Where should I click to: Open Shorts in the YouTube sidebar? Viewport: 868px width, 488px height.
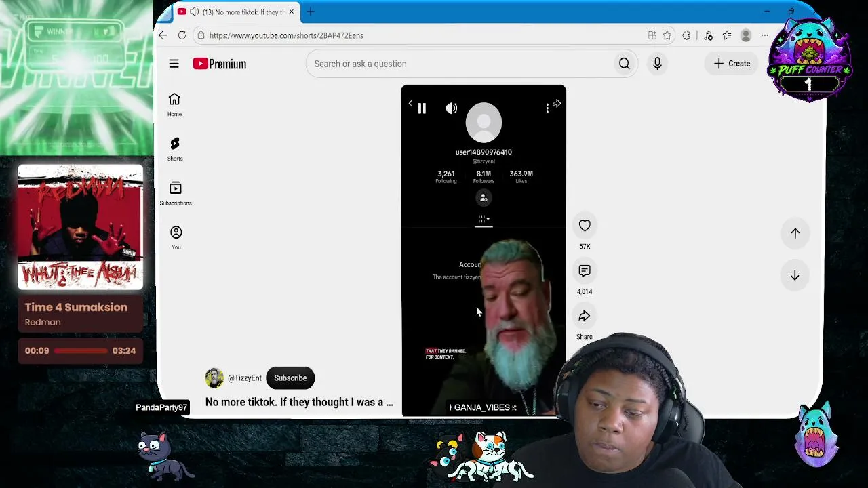click(x=175, y=149)
